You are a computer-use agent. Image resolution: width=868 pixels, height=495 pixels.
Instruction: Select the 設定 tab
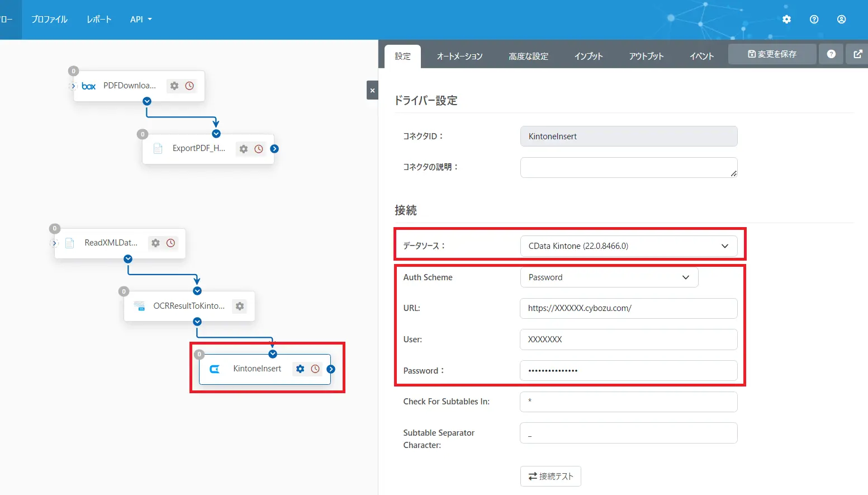[403, 56]
